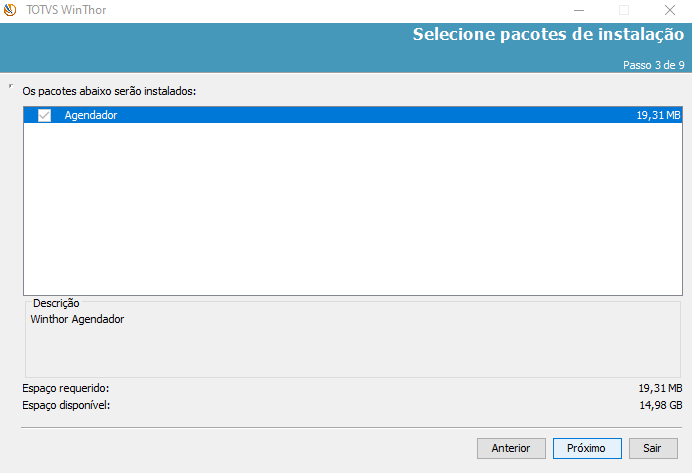This screenshot has height=473, width=692.
Task: Click the 'Winthor Agendador' description text
Action: pos(78,320)
